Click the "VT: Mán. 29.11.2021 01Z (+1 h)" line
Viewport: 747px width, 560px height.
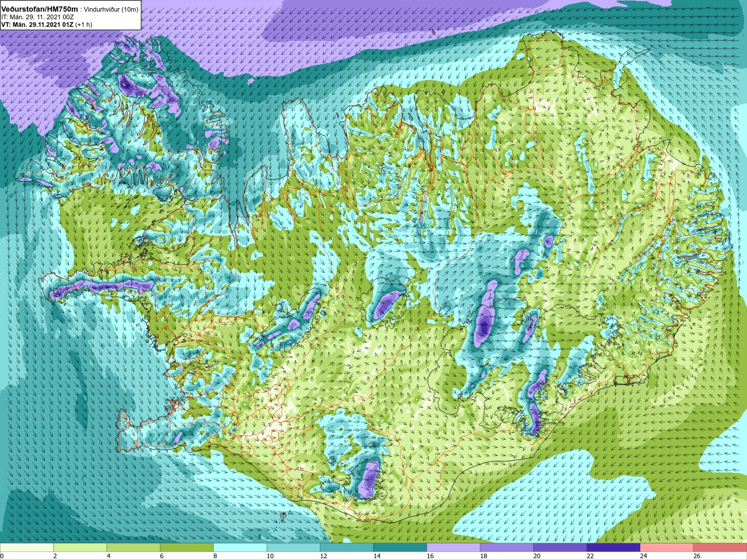point(47,25)
